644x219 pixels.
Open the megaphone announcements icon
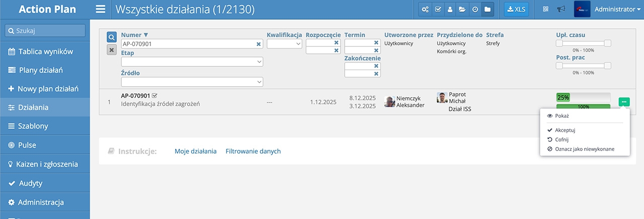561,9
